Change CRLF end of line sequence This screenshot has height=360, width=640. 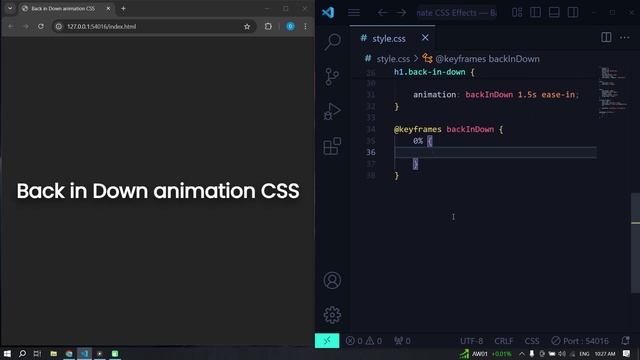click(x=504, y=341)
